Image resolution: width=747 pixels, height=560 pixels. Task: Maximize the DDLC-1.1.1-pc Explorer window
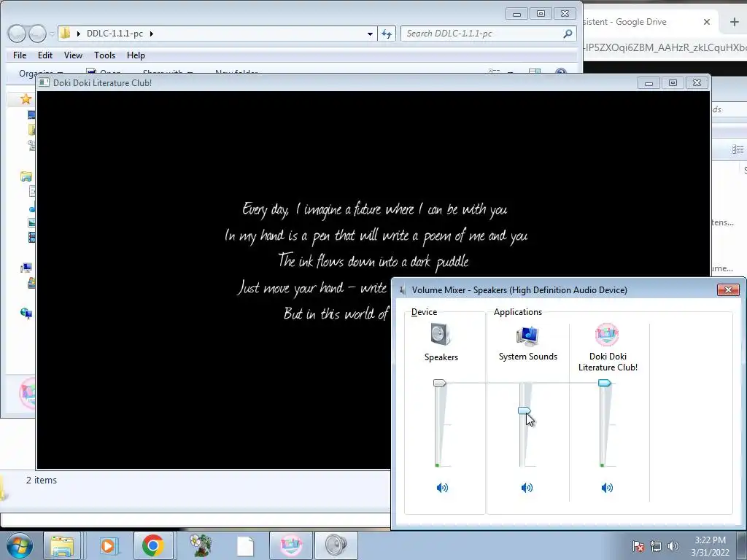pyautogui.click(x=541, y=14)
